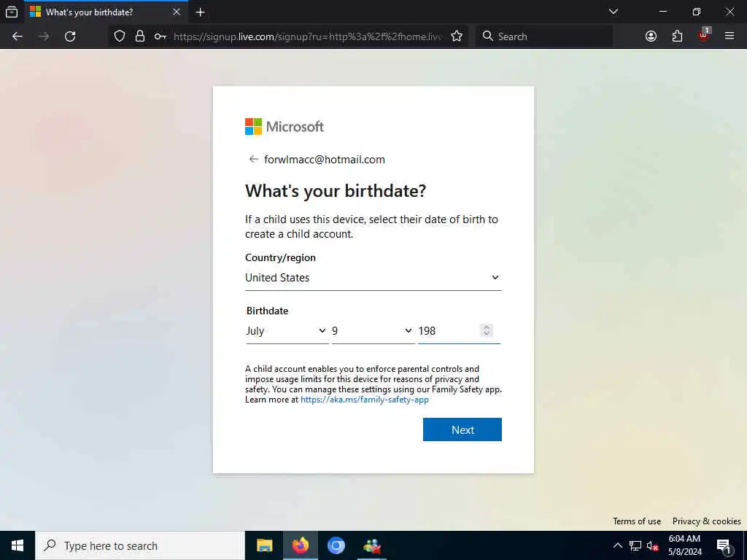Click the year field spinner arrows
747x560 pixels.
pyautogui.click(x=487, y=330)
